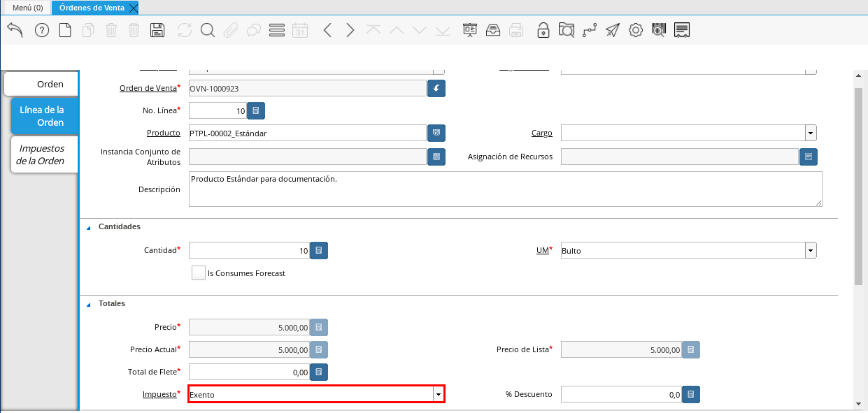Click the barcode scan icon
Screen dimensions: 868x413
(659, 30)
